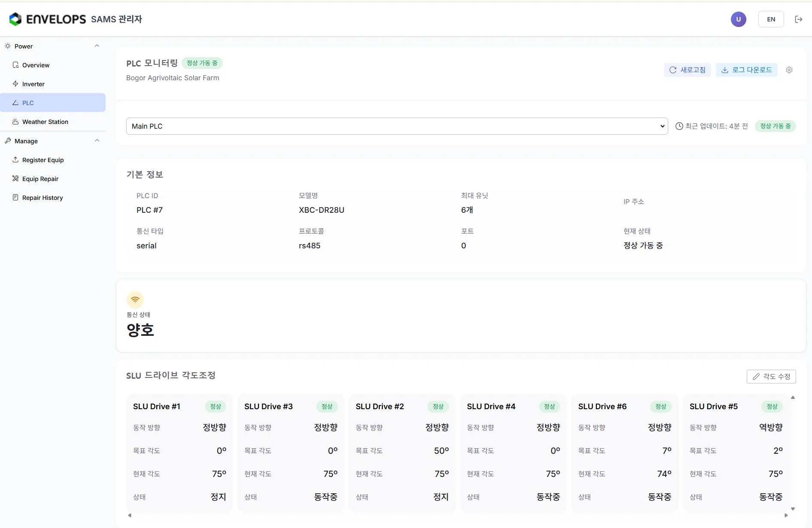
Task: Click the Equip Repair tools icon
Action: point(15,179)
